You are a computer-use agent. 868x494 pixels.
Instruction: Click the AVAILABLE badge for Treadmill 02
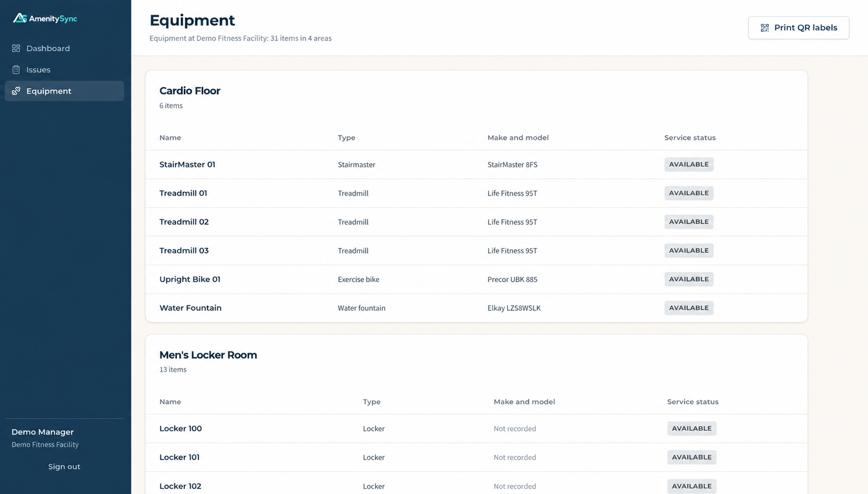point(689,222)
